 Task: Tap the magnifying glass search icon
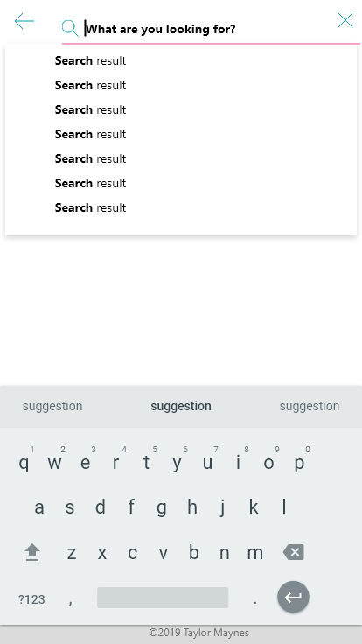click(x=70, y=28)
